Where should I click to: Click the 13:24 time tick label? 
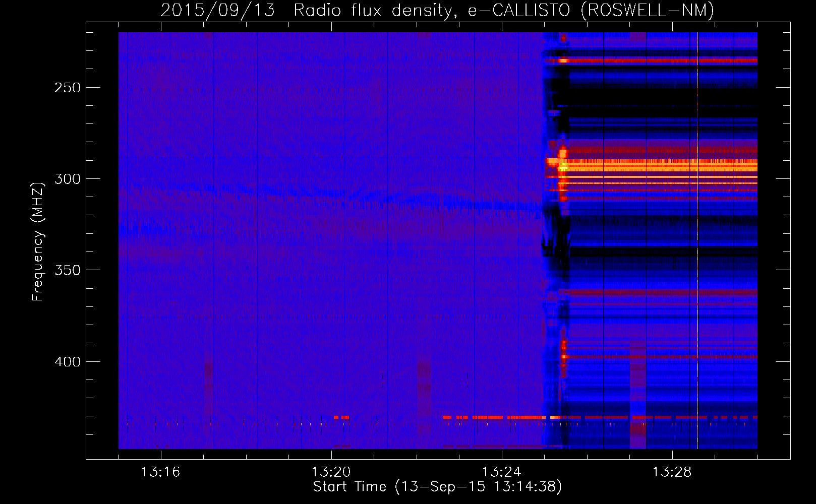pos(501,472)
